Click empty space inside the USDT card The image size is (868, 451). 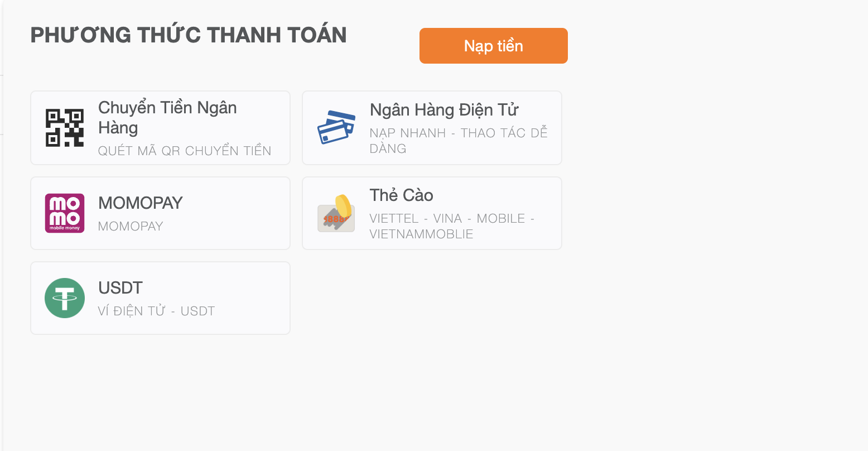click(x=251, y=298)
